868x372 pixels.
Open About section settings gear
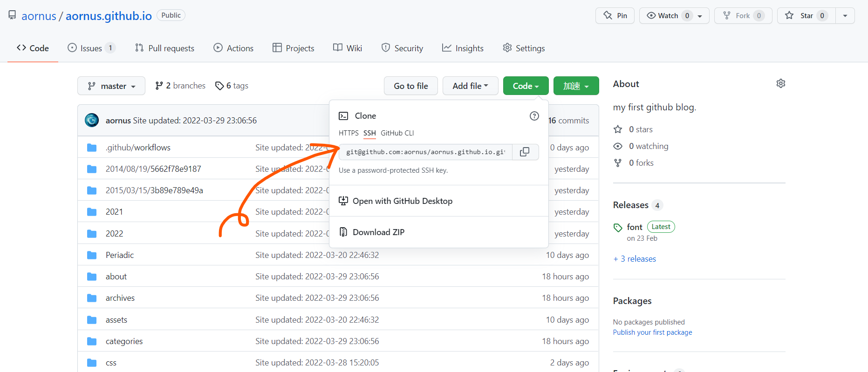point(780,83)
